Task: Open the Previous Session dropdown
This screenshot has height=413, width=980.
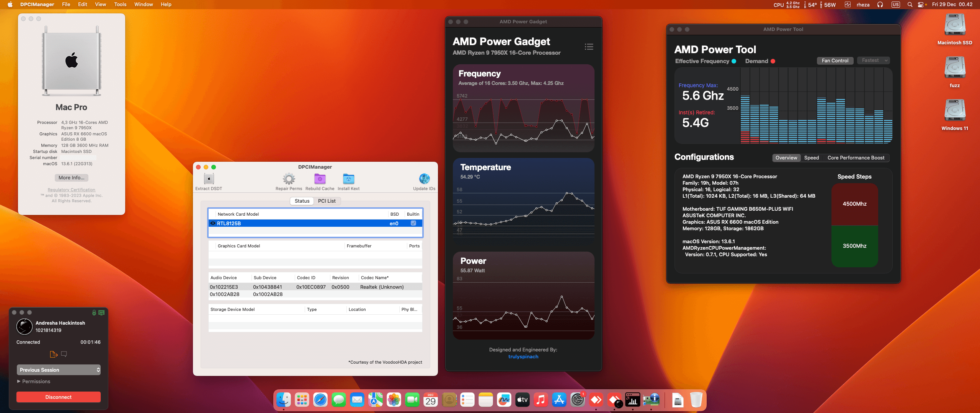Action: click(59, 370)
